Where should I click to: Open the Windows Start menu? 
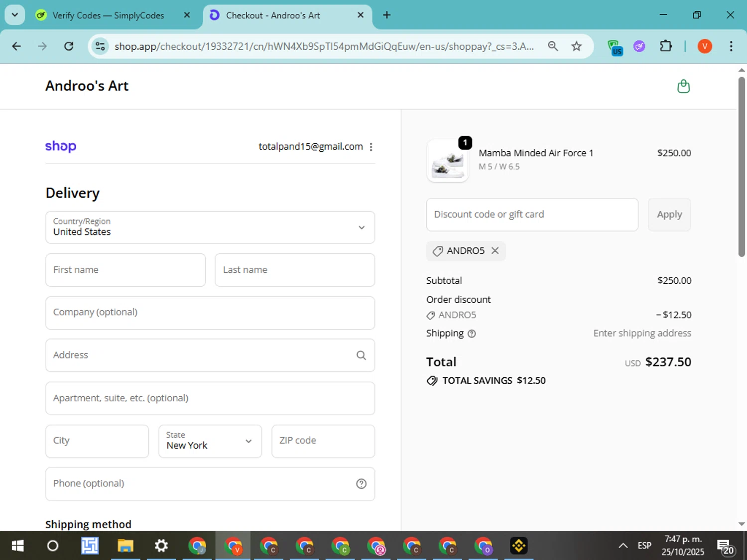[x=17, y=546]
